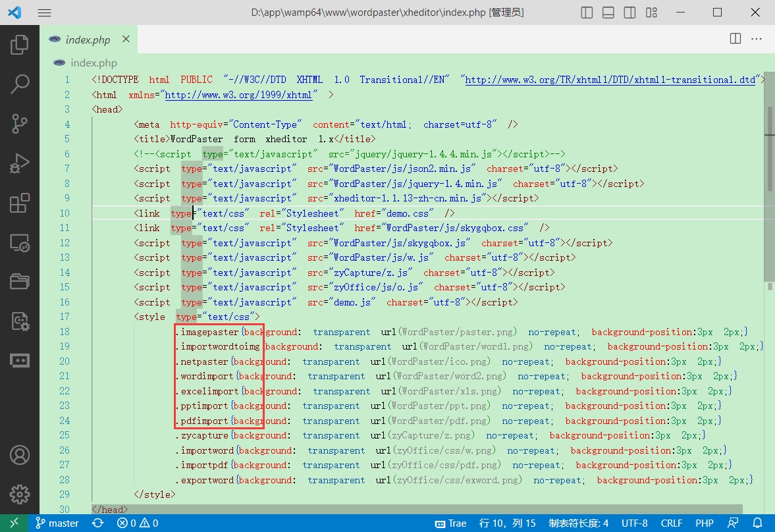This screenshot has height=532, width=775.
Task: Open the Manage gear settings
Action: 19,494
